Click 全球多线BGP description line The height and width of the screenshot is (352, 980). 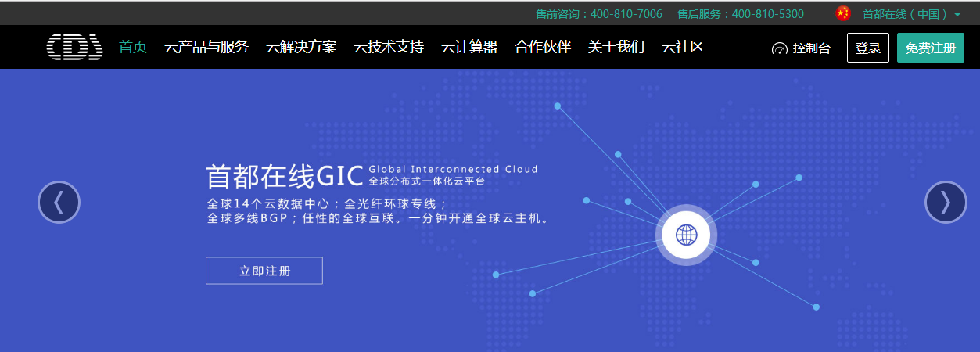tap(379, 219)
